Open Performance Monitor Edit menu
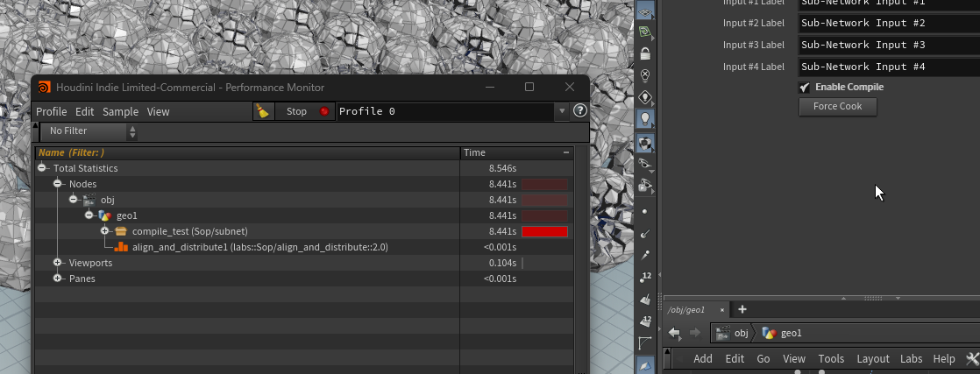This screenshot has width=980, height=374. [84, 112]
